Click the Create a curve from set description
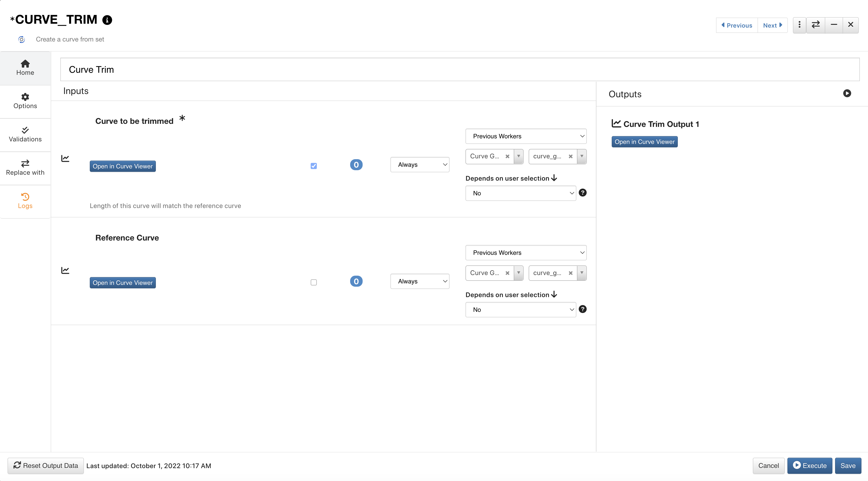This screenshot has width=868, height=481. click(x=70, y=39)
